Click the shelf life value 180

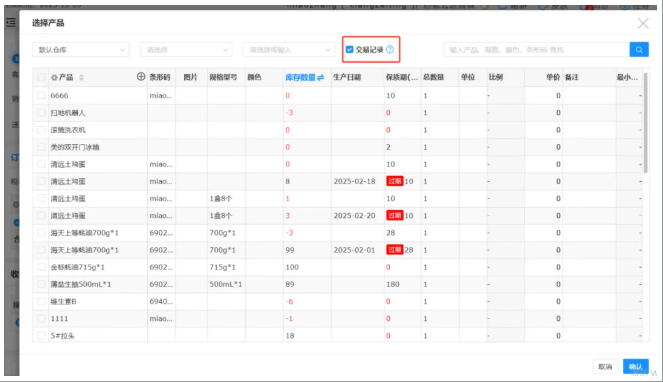click(x=392, y=284)
